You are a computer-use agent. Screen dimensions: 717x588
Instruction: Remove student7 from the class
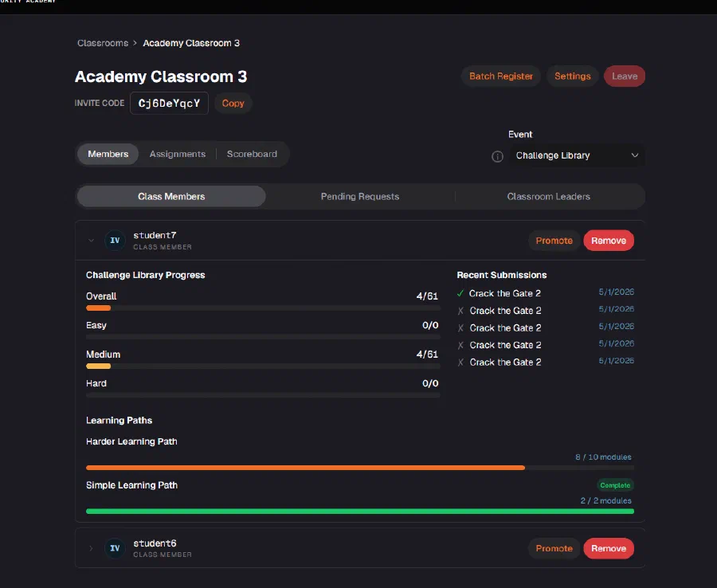click(x=608, y=241)
